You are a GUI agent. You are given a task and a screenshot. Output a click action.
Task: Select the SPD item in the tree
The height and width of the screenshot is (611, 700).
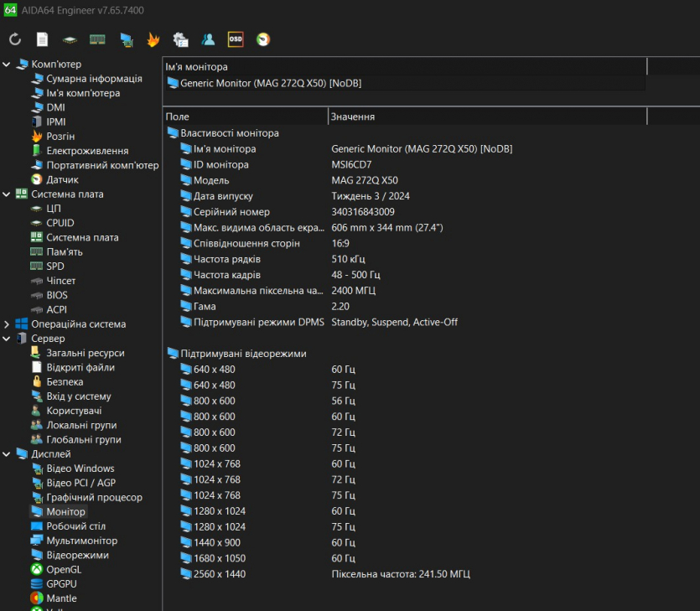pyautogui.click(x=55, y=267)
